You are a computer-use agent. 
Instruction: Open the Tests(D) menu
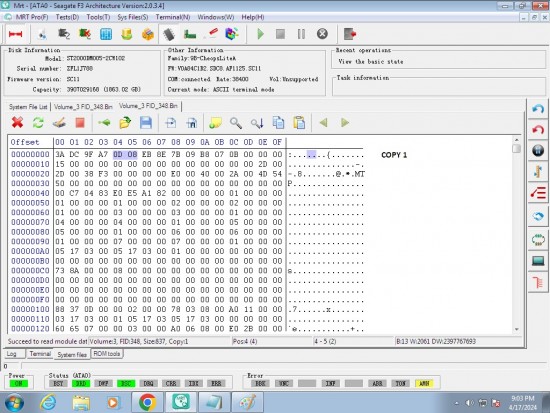click(x=67, y=17)
